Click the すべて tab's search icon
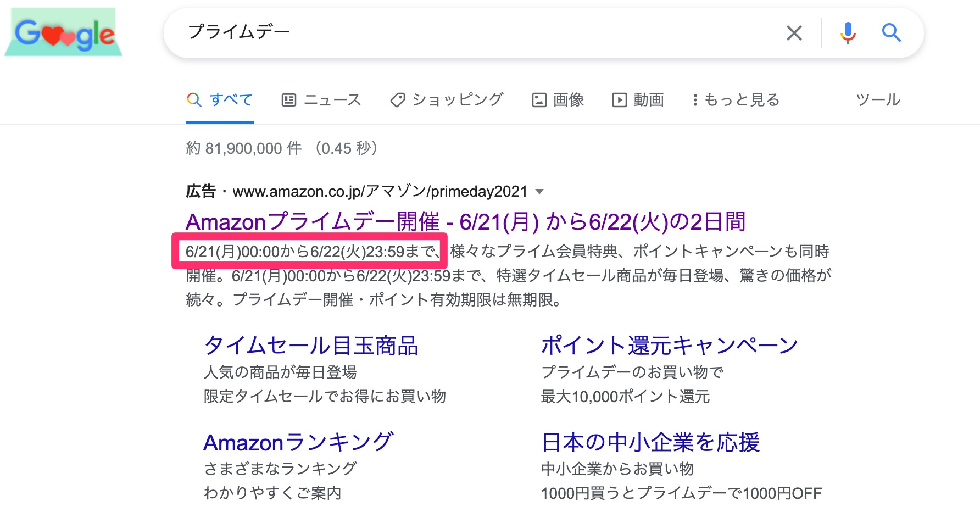Screen dimensions: 980x512 pos(194,100)
